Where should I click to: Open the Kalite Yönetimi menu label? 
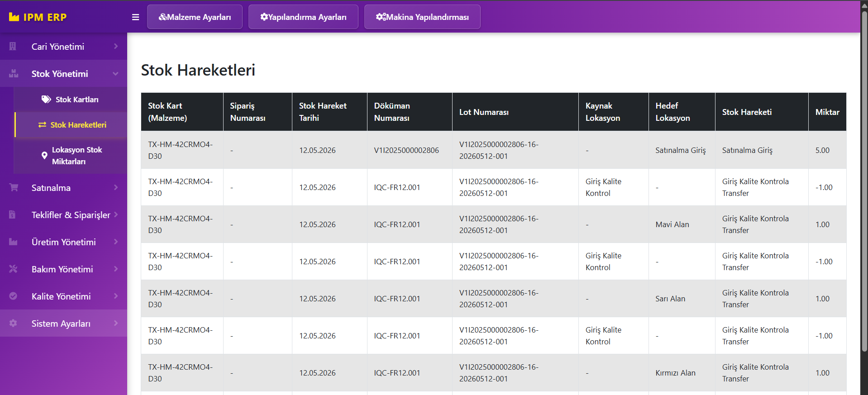click(61, 296)
